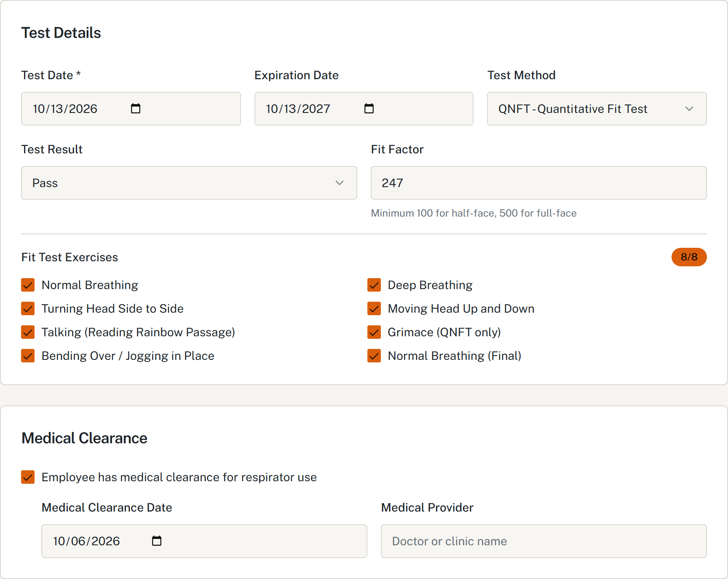Expand the Test Result dropdown
The height and width of the screenshot is (579, 728).
coord(189,183)
